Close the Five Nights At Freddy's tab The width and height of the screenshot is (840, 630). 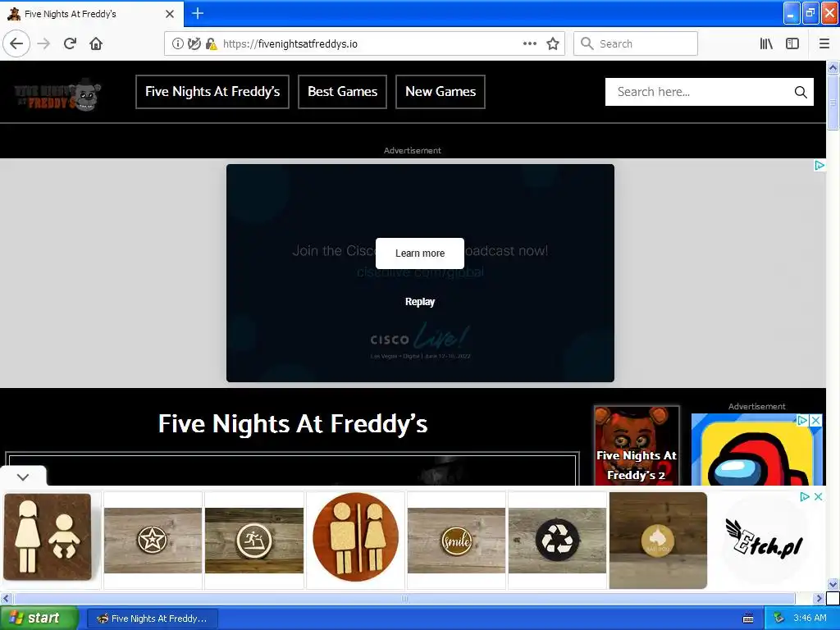pyautogui.click(x=170, y=14)
